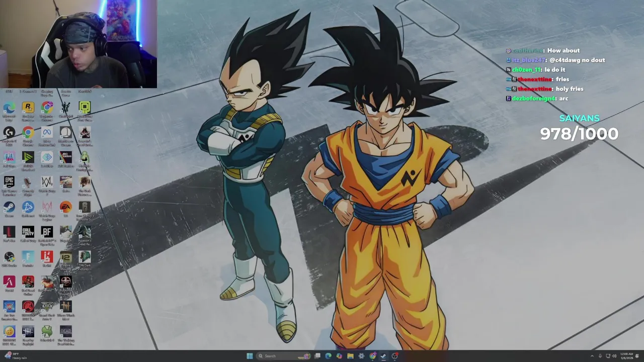Viewport: 644px width, 362px height.
Task: Open the OBS Studio desktop shortcut
Action: (x=9, y=259)
